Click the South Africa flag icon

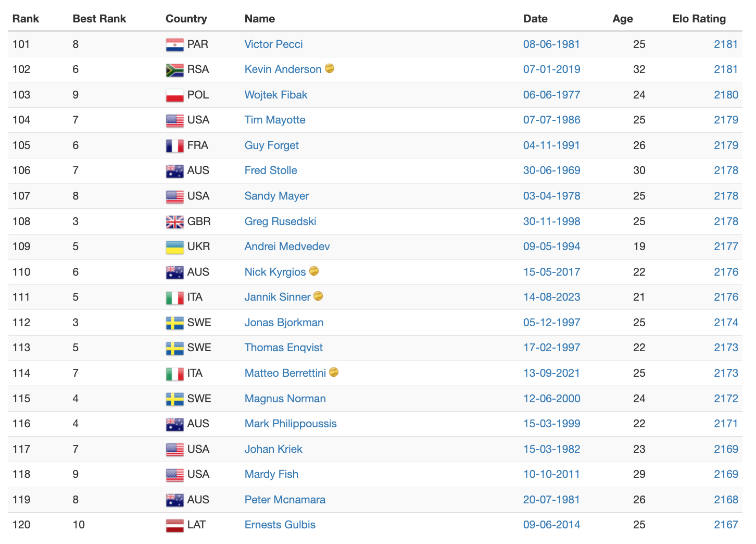pos(174,70)
